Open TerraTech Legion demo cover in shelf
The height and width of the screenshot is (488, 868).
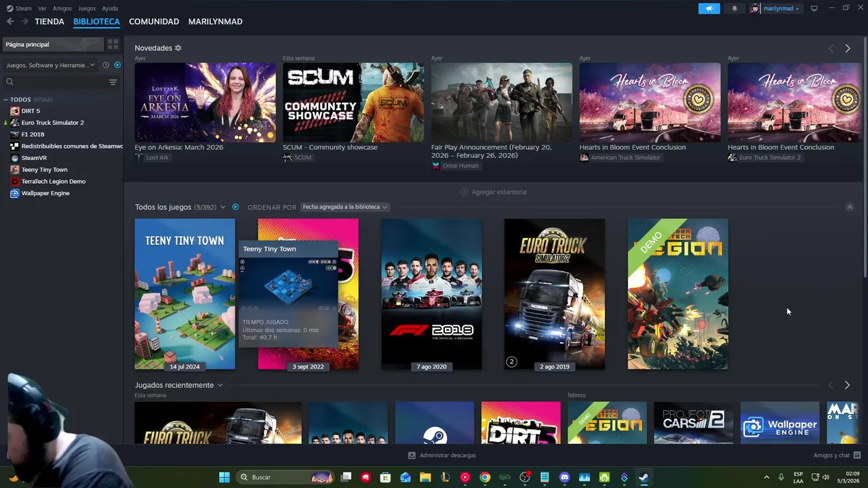678,294
